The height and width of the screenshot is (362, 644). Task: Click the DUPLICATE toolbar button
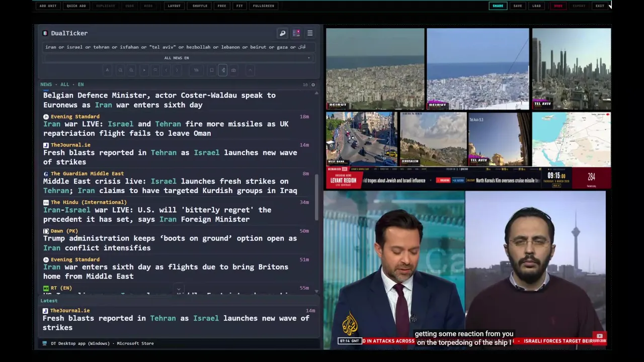coord(106,6)
